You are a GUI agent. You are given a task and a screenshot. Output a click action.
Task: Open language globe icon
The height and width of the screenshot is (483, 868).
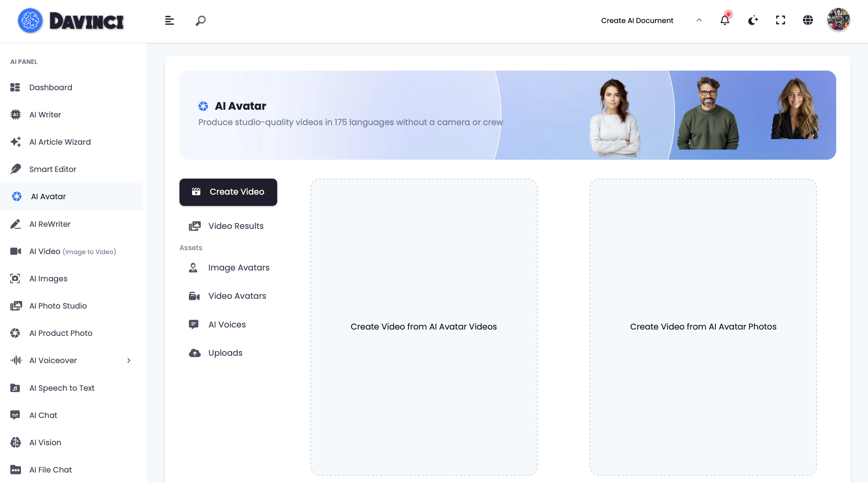tap(808, 20)
